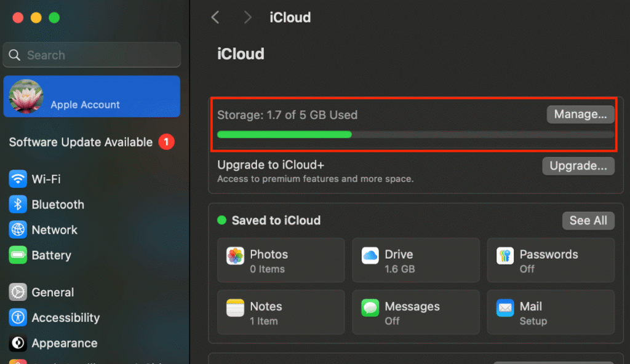The width and height of the screenshot is (630, 364).
Task: Click the water lily account avatar
Action: 26,97
